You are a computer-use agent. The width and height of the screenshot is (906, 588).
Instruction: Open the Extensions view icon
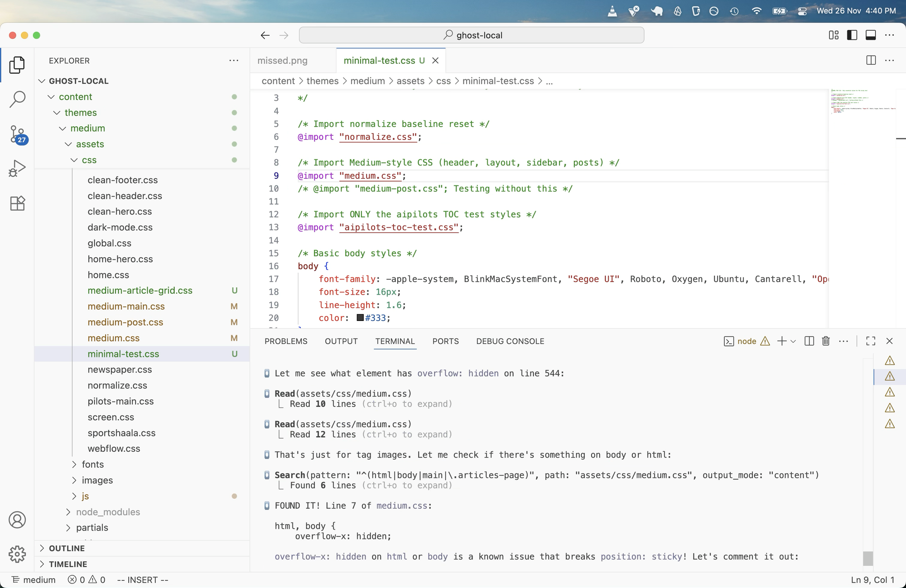17,203
